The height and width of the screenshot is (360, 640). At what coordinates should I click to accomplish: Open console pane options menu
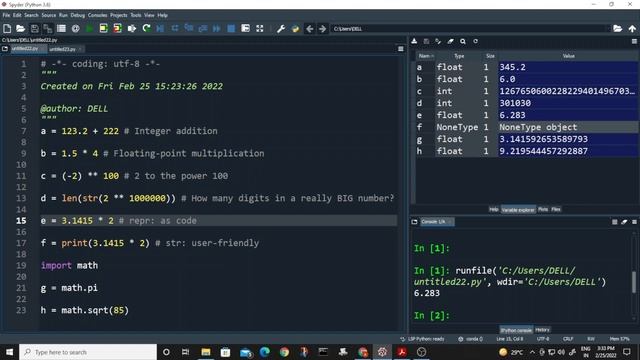(634, 222)
